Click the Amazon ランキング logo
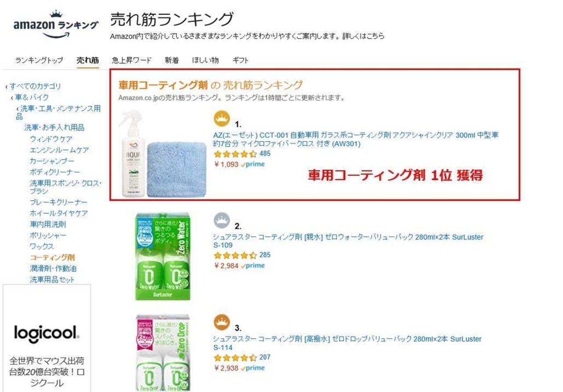This screenshot has width=563, height=392. click(56, 25)
